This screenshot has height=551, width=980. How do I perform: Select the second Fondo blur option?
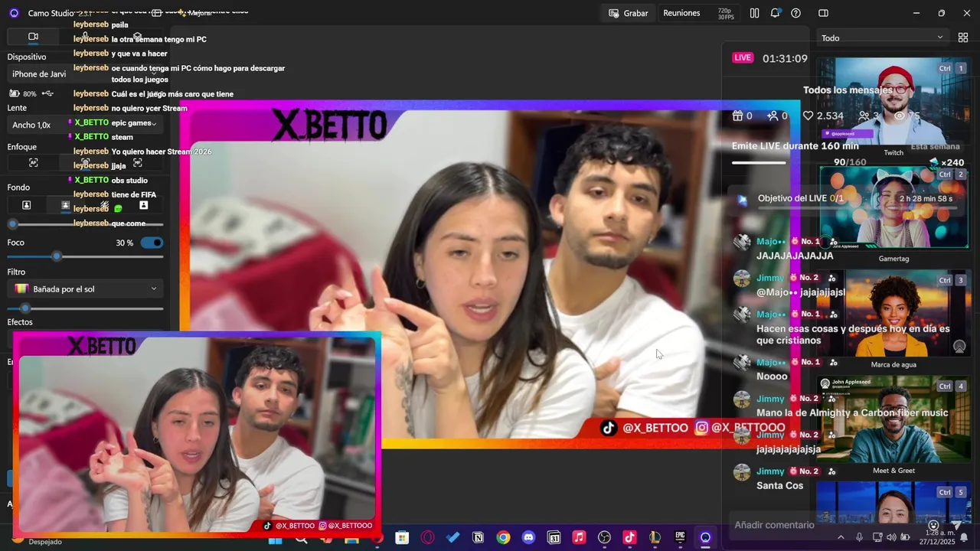click(x=65, y=205)
